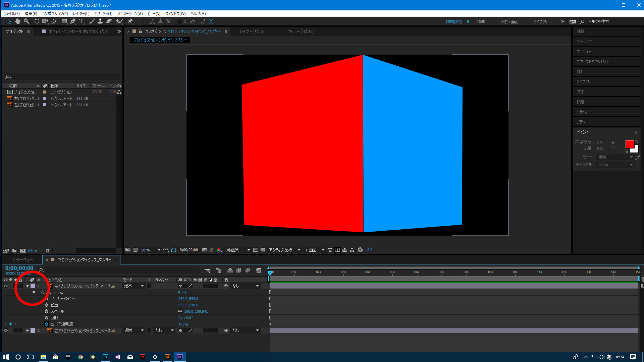This screenshot has height=362, width=644.
Task: Collapse the トランスフォーム group
Action: (34, 292)
